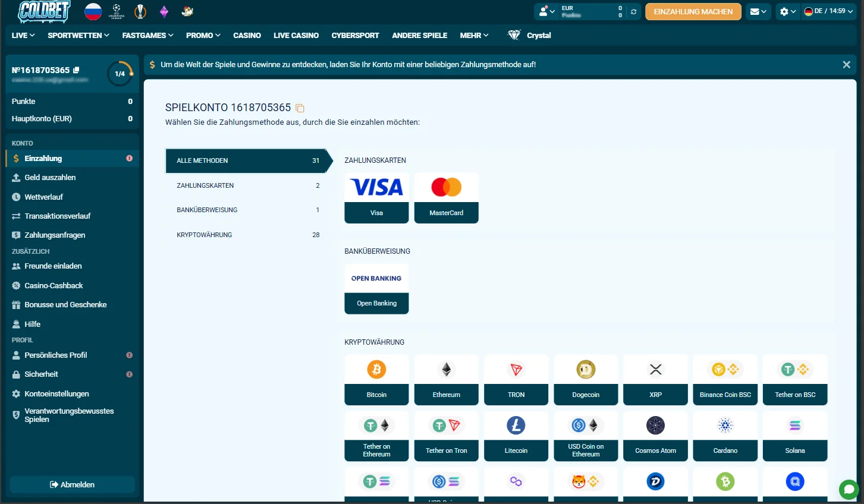Choose the Visa payment card
Image resolution: width=864 pixels, height=504 pixels.
point(376,198)
